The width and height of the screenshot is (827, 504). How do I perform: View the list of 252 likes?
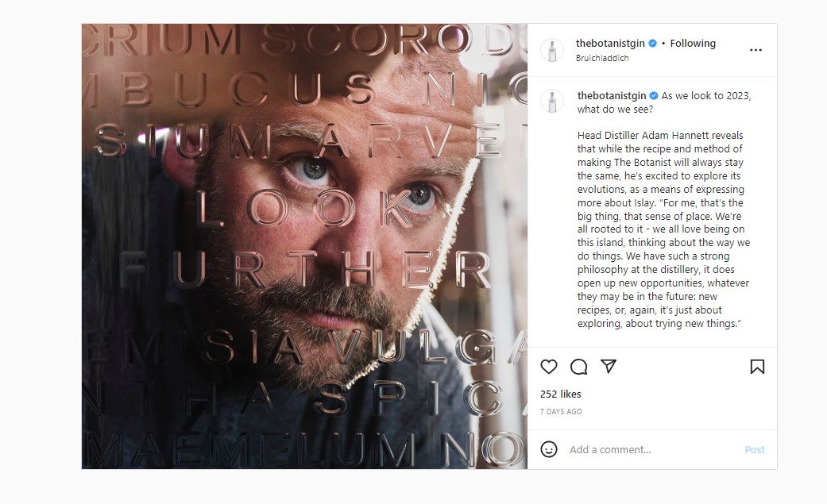point(561,394)
